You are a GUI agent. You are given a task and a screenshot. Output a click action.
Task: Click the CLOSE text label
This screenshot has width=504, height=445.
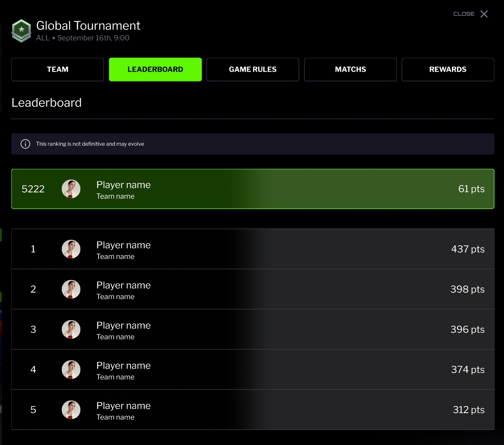tap(463, 14)
